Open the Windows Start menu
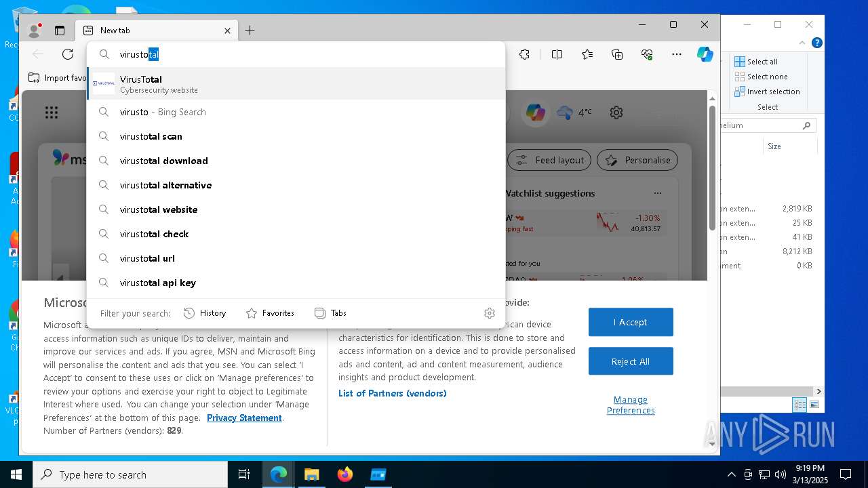 tap(16, 474)
